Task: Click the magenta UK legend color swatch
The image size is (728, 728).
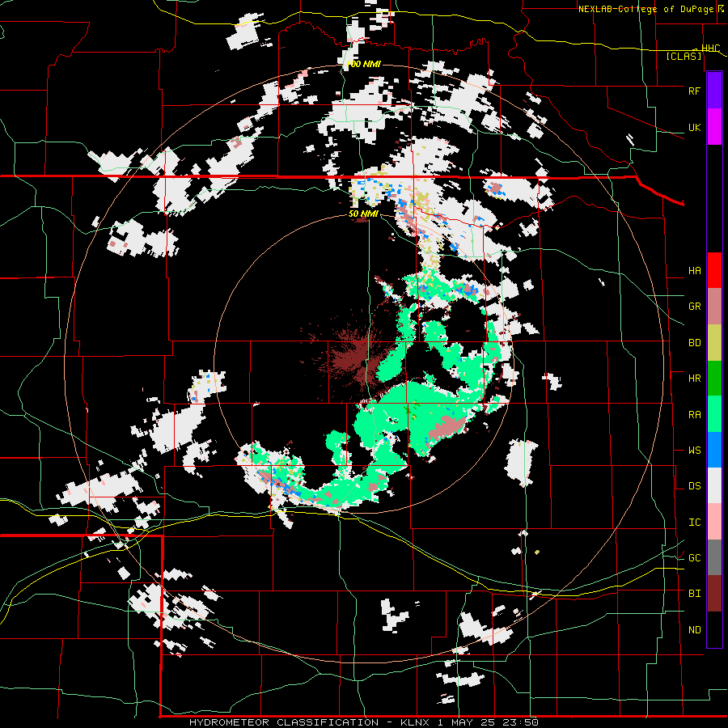Action: [714, 127]
